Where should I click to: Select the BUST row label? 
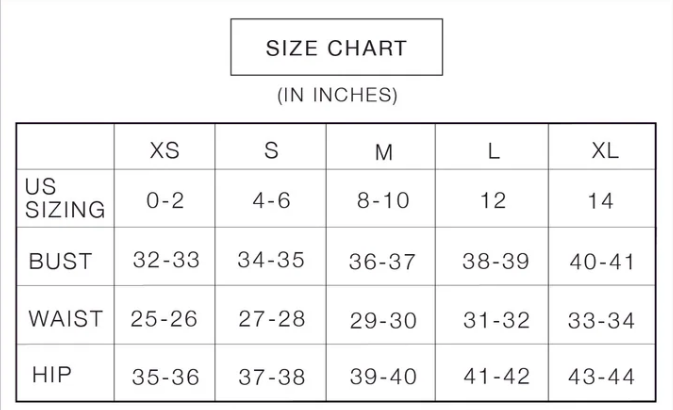[x=61, y=262]
